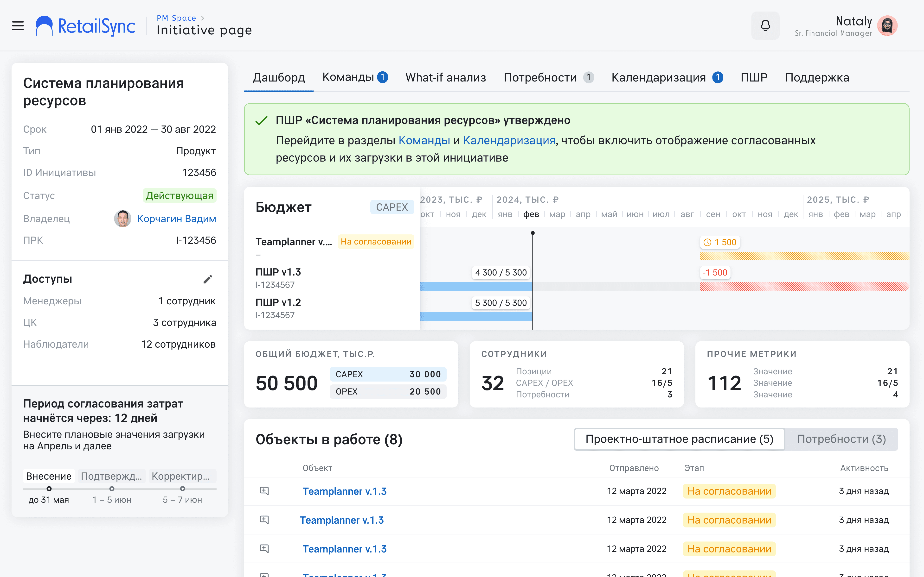The height and width of the screenshot is (577, 924).
Task: Select Проектно-штатное расписание (5) segment
Action: (679, 439)
